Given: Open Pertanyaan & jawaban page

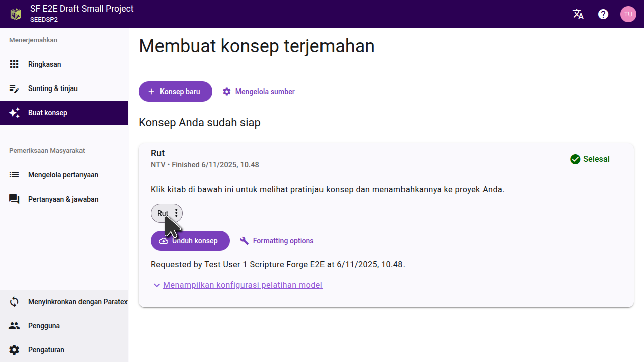Looking at the screenshot, I should [63, 199].
